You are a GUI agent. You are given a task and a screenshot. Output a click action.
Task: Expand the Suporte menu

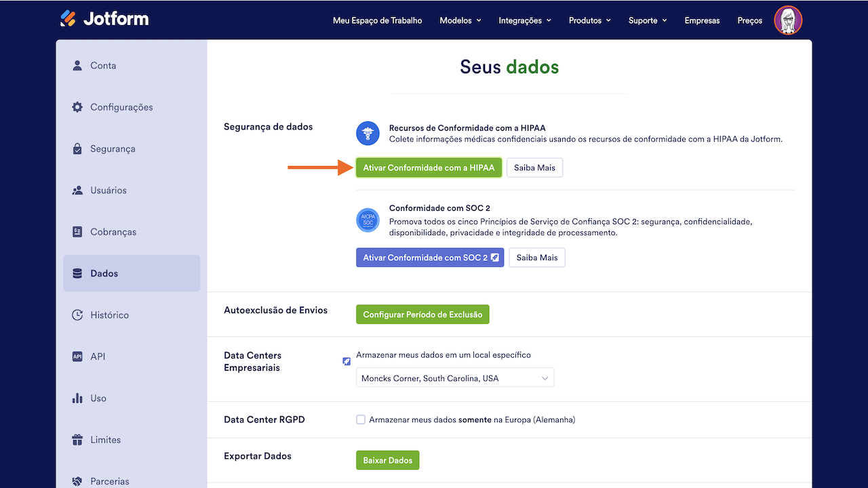[x=648, y=20]
